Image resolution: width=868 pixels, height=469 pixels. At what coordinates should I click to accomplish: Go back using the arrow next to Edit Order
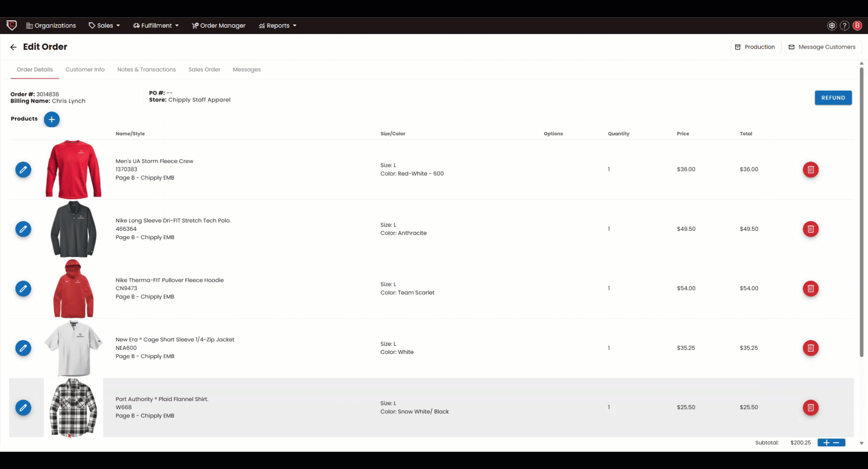click(x=13, y=47)
